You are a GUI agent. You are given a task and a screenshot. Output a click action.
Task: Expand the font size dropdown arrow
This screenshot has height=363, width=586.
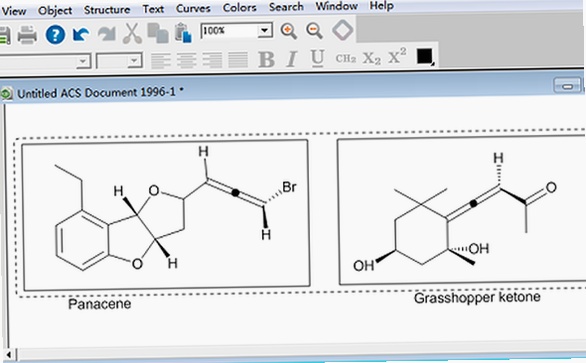(x=134, y=61)
